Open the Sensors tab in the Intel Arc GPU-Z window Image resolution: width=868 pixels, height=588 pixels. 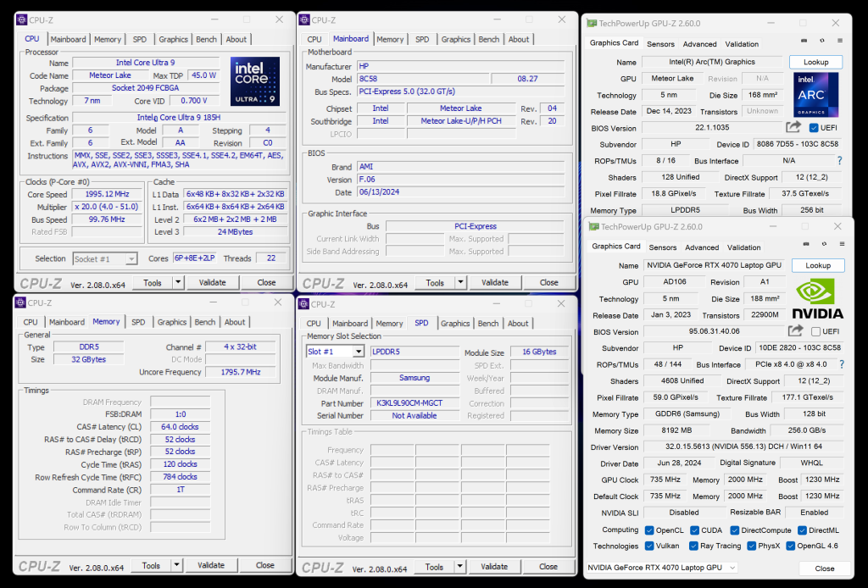click(660, 44)
